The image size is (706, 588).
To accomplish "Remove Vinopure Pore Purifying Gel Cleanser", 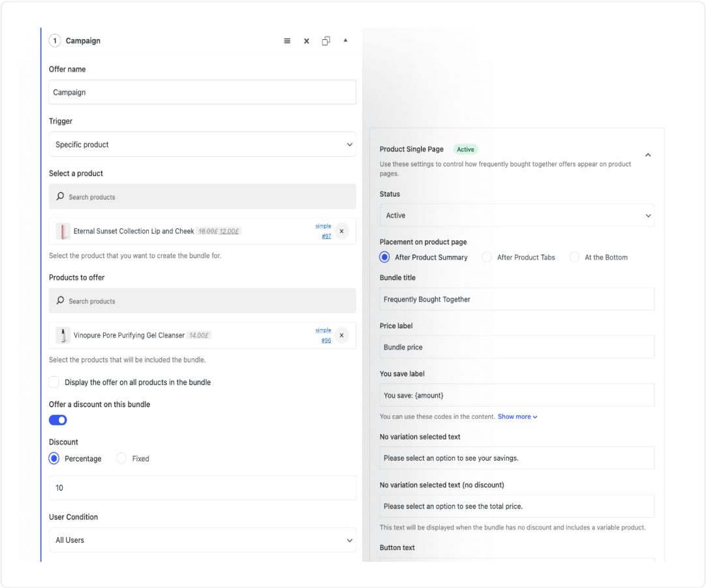I will [x=342, y=335].
